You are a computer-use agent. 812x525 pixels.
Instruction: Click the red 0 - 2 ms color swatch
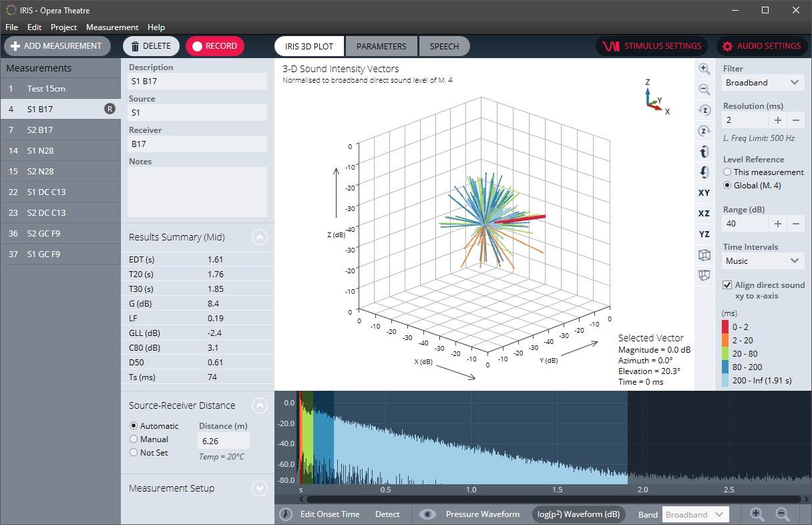tap(727, 327)
